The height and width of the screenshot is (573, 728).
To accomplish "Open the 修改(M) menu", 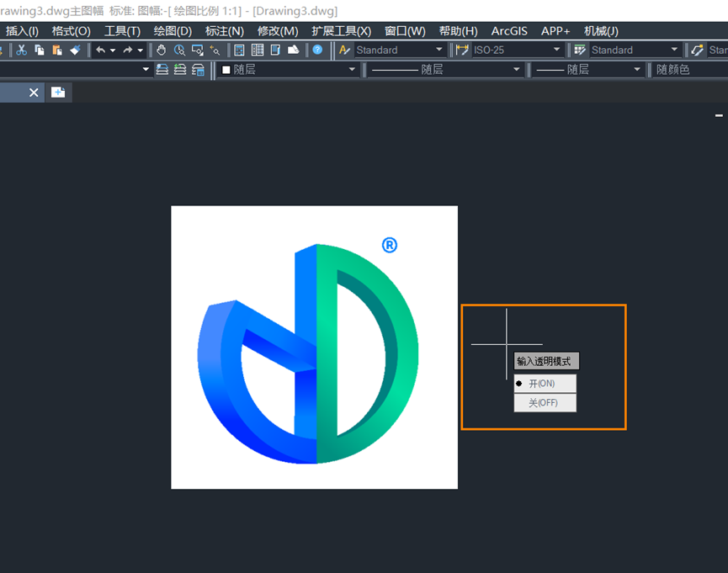I will (278, 31).
